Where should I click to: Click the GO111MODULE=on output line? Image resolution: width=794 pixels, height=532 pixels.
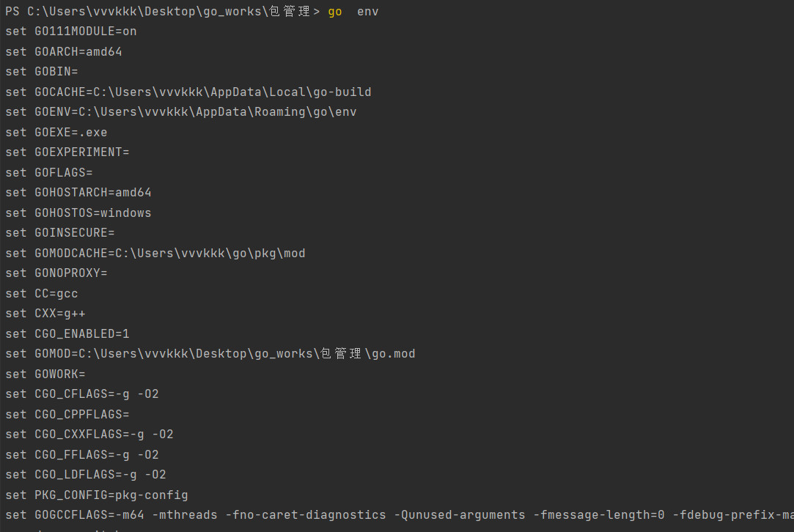(71, 32)
